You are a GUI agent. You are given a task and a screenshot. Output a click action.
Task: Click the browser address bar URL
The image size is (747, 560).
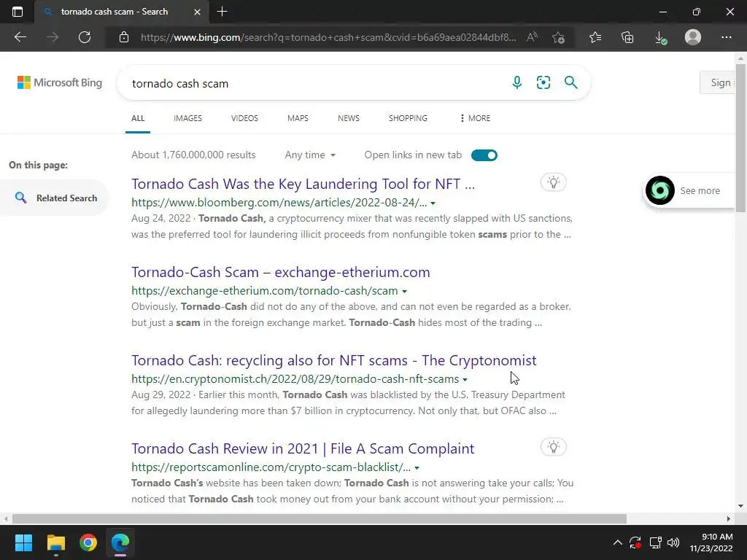coord(328,37)
